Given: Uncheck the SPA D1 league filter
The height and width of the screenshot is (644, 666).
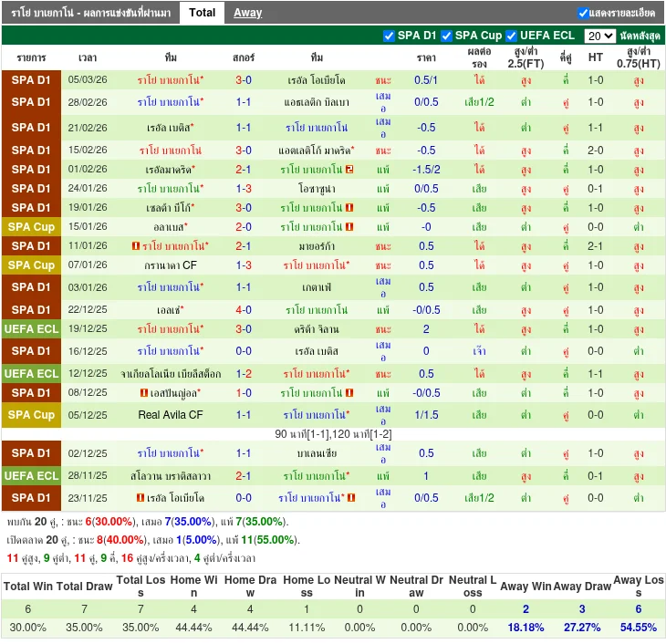Looking at the screenshot, I should (x=389, y=36).
